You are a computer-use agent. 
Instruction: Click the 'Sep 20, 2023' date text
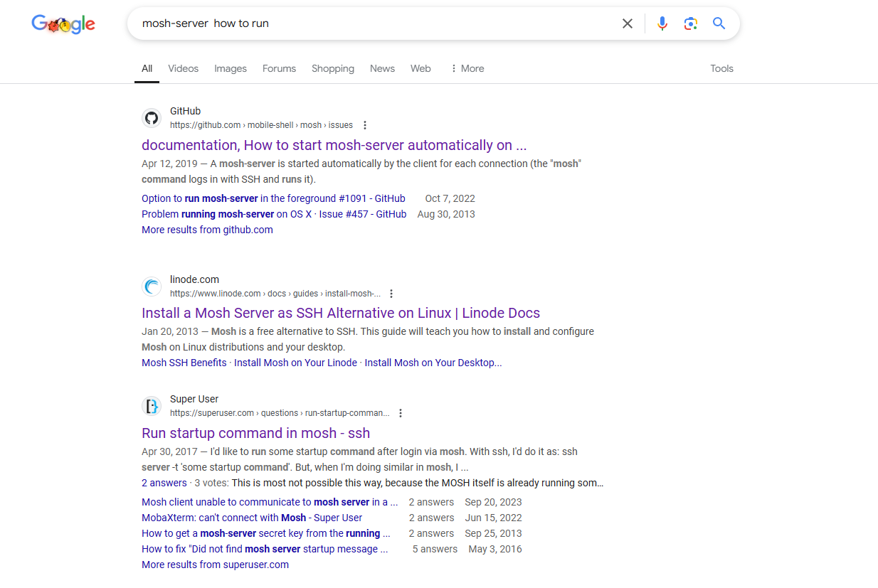pyautogui.click(x=493, y=502)
